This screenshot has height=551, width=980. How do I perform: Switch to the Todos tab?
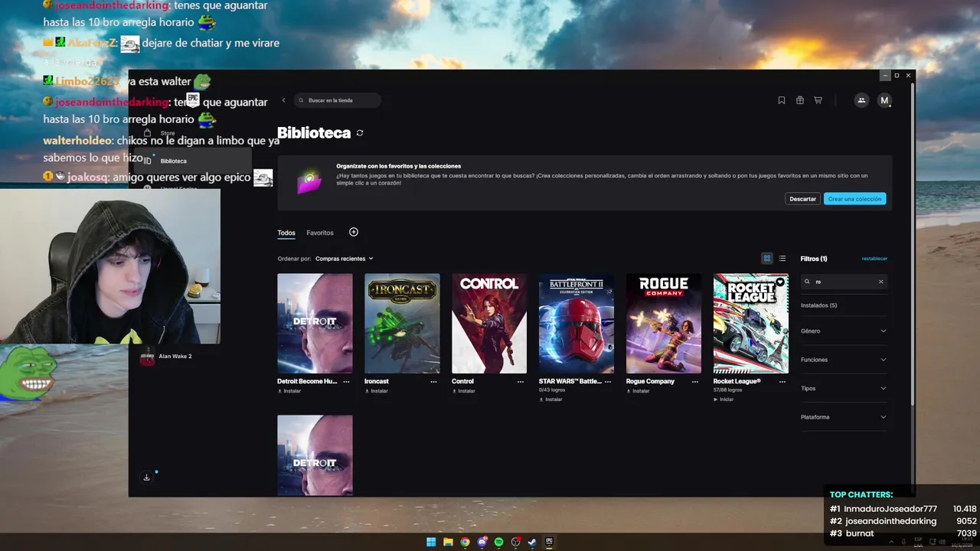point(286,233)
